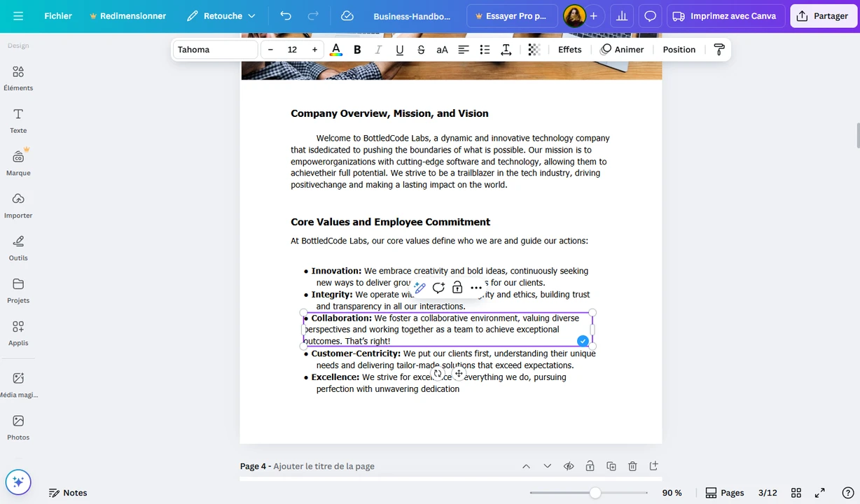
Task: Delete page 4 with trash icon
Action: [632, 466]
